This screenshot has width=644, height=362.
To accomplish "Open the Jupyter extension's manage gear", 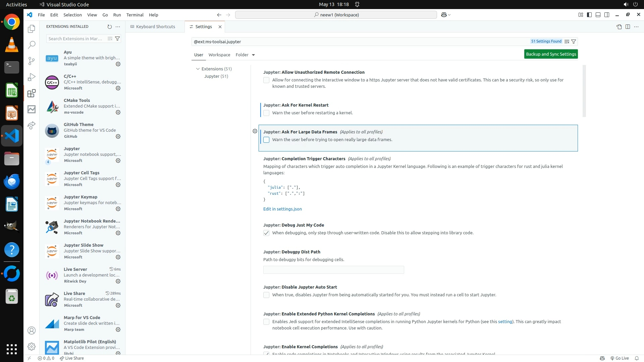I will click(118, 161).
